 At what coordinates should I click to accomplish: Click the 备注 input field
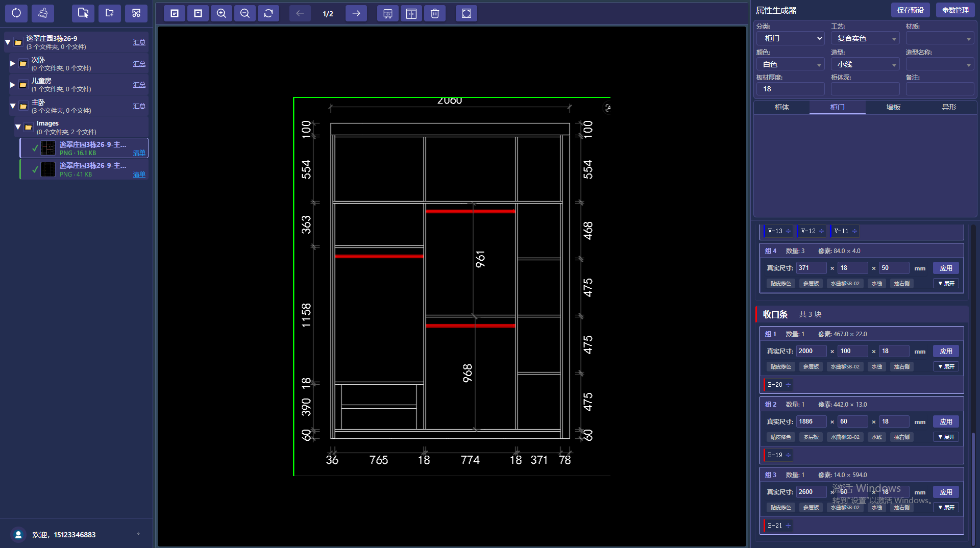[940, 89]
